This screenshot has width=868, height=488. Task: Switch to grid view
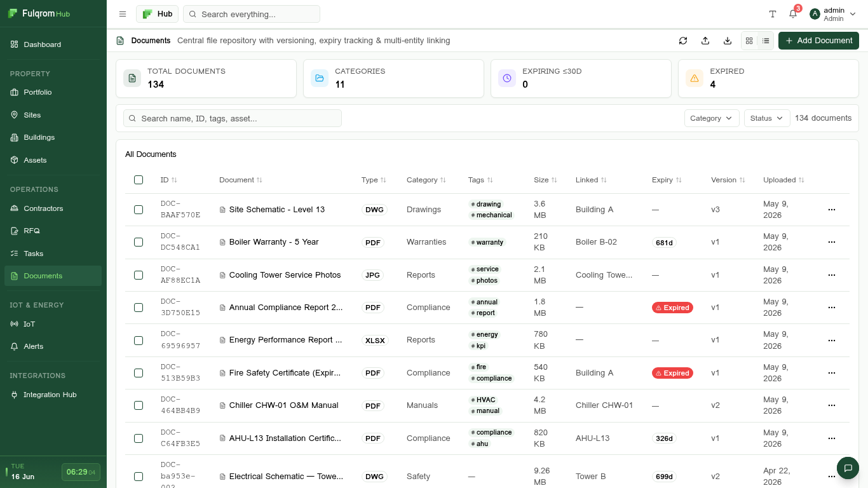point(749,41)
